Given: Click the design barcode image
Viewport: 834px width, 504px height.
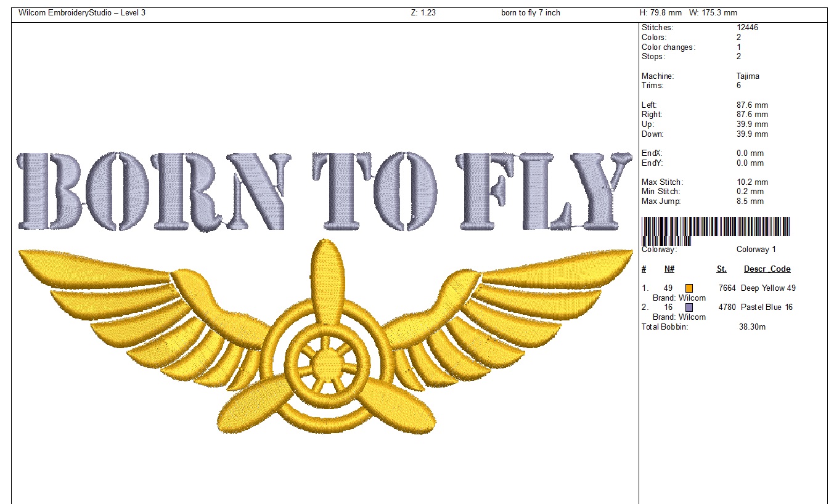Looking at the screenshot, I should [x=715, y=227].
